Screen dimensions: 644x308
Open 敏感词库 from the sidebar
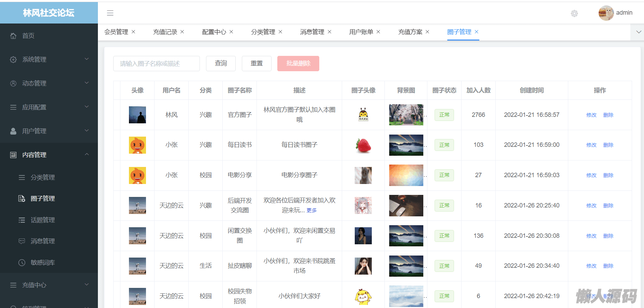point(43,263)
